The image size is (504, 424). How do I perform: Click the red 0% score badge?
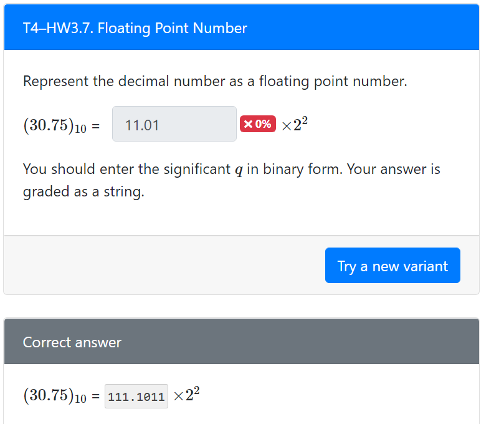pyautogui.click(x=258, y=124)
